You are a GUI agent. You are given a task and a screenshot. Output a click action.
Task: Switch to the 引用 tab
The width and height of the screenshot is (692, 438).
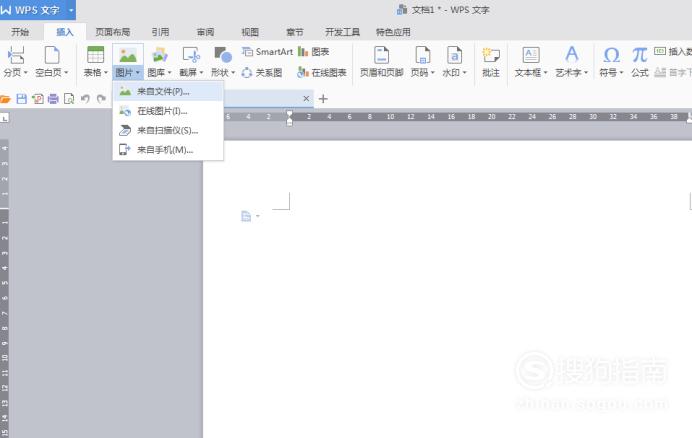coord(160,32)
